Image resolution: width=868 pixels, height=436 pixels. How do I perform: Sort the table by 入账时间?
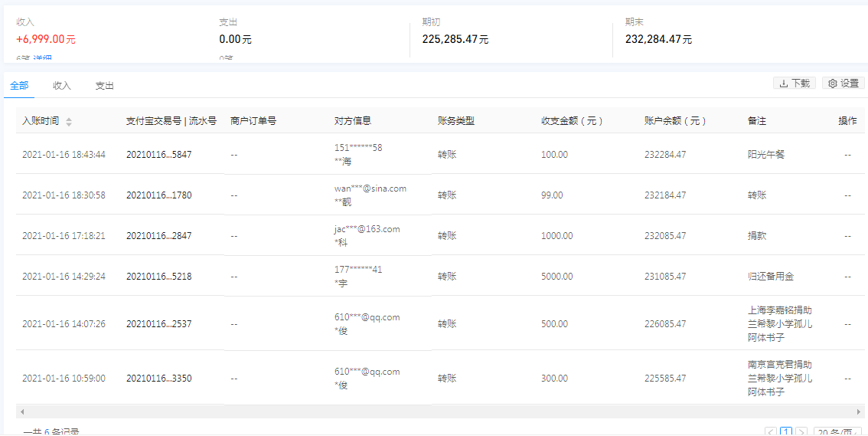pos(69,121)
